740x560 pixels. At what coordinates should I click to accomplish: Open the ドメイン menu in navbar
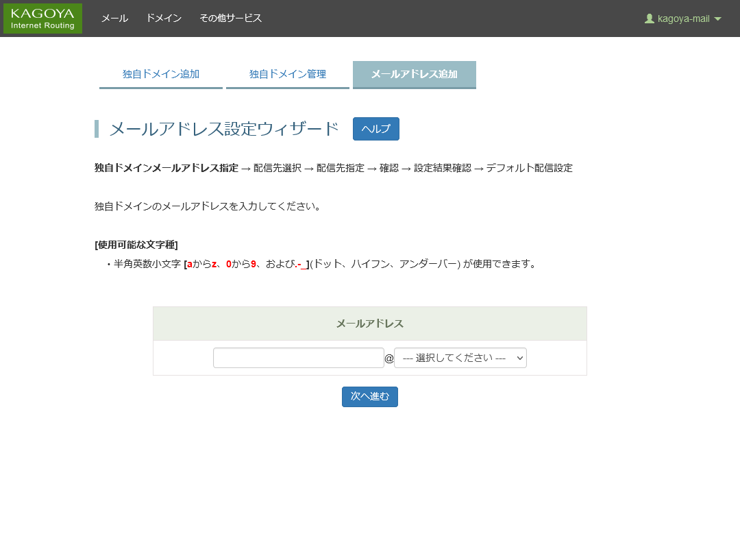164,19
